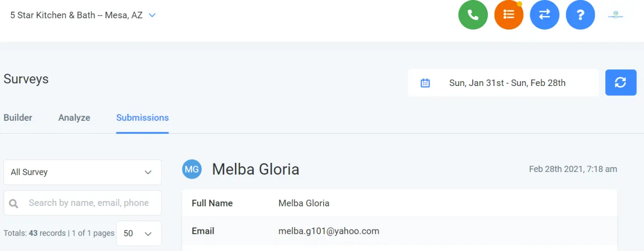Click the MG avatar circle
The image size is (644, 251).
pos(192,169)
